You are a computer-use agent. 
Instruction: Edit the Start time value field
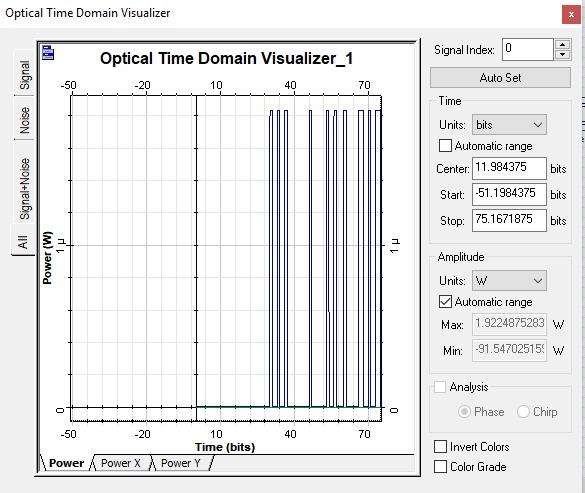509,194
